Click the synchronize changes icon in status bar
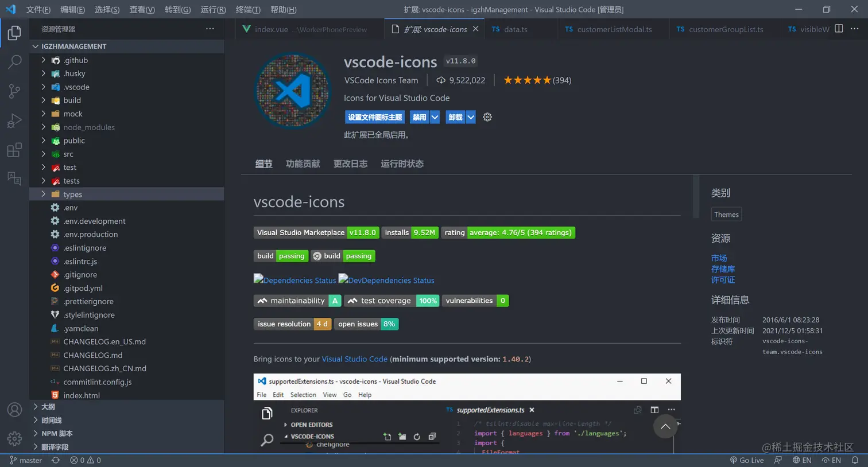 (56, 460)
